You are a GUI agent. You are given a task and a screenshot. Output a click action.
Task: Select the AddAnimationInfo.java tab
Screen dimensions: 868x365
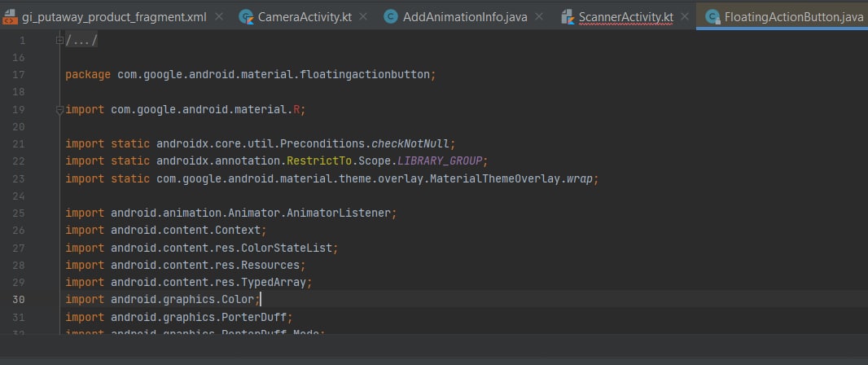pos(465,16)
